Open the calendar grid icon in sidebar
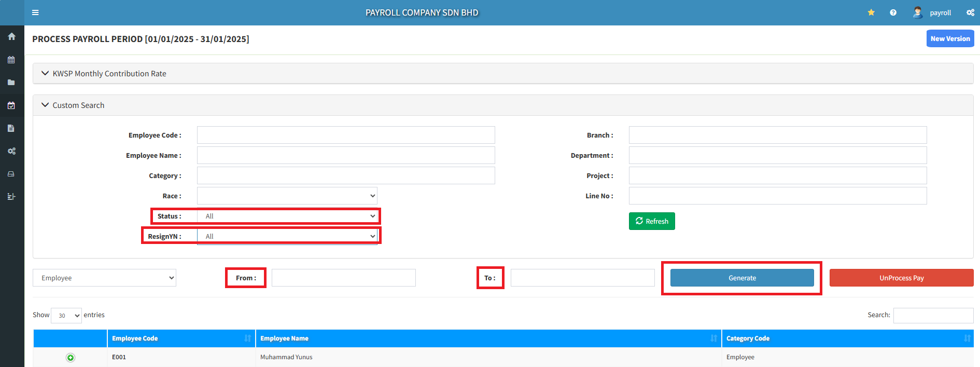The image size is (980, 367). pyautogui.click(x=11, y=60)
